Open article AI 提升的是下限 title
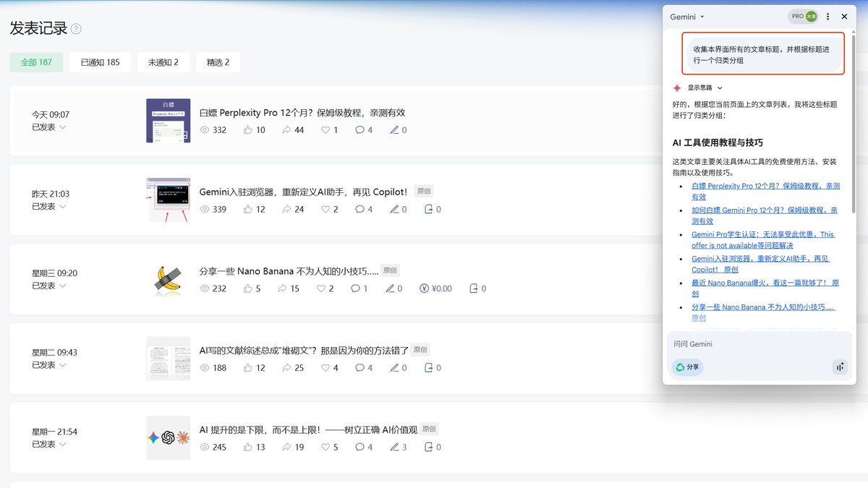 tap(308, 429)
